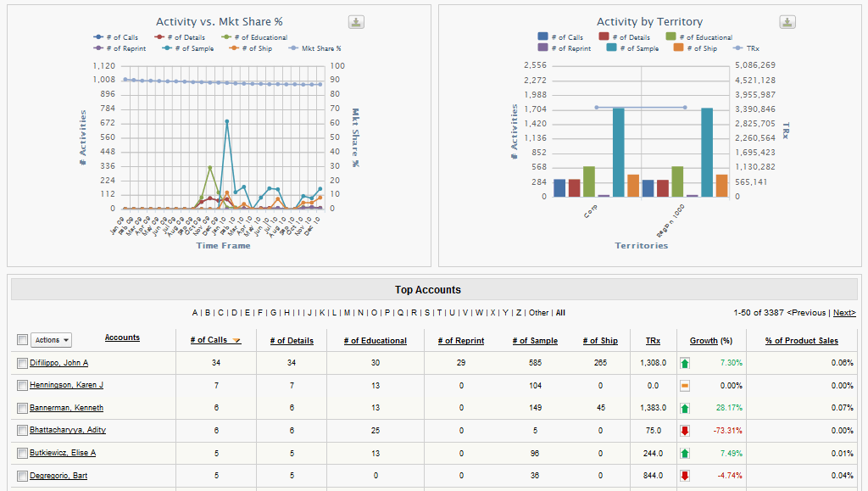
Task: Click the sort arrow beside # of Calls
Action: [236, 341]
